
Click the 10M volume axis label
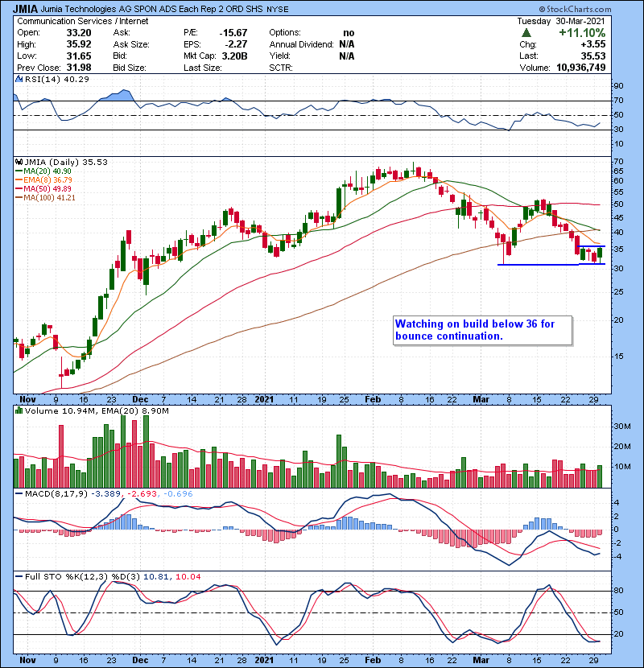point(622,467)
